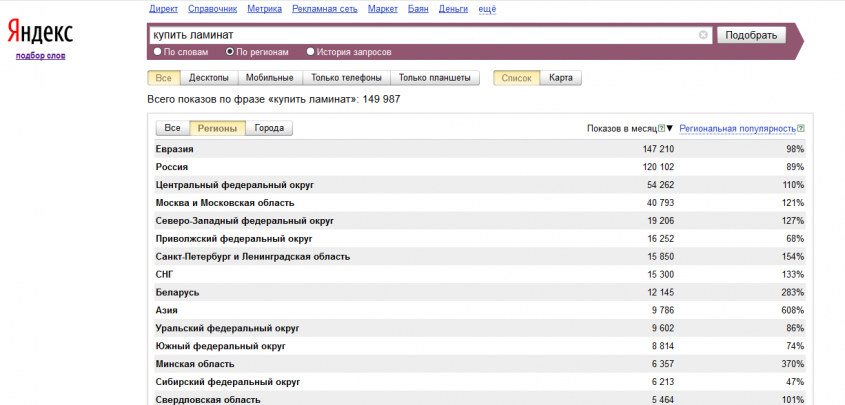Click the search field with купить ламинат
This screenshot has width=845, height=405.
[420, 35]
